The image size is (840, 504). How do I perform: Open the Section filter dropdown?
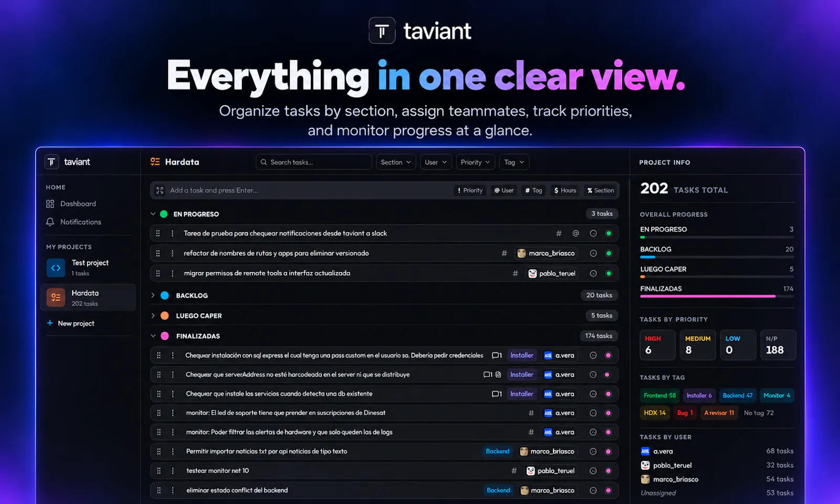[x=396, y=162]
